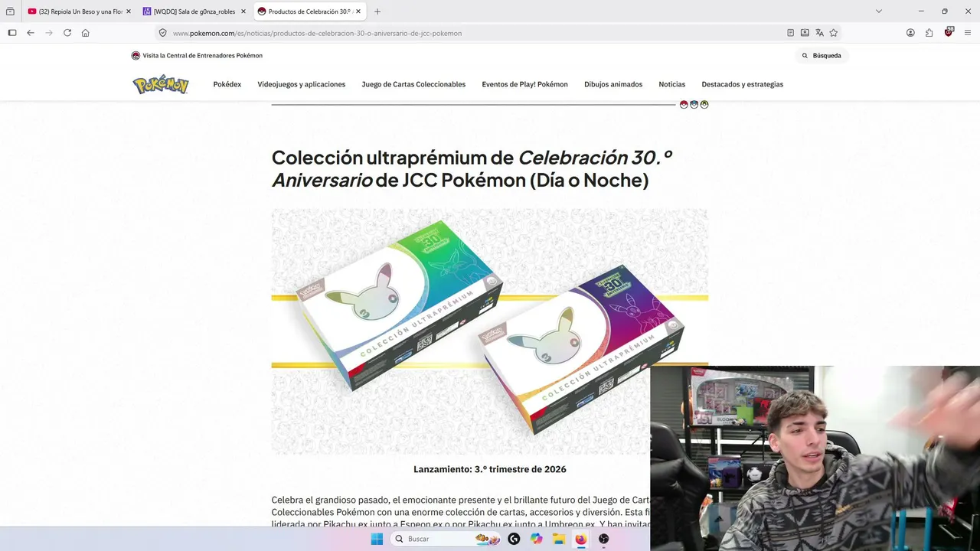Click the Poké Ball icon beside Central de Entrenadores
Screen dimensions: 980x551
coord(136,56)
